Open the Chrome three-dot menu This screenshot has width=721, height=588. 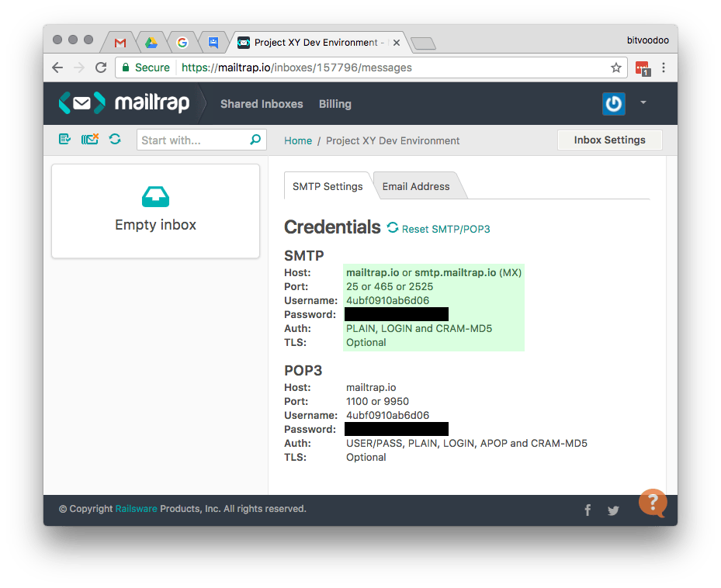[x=664, y=67]
